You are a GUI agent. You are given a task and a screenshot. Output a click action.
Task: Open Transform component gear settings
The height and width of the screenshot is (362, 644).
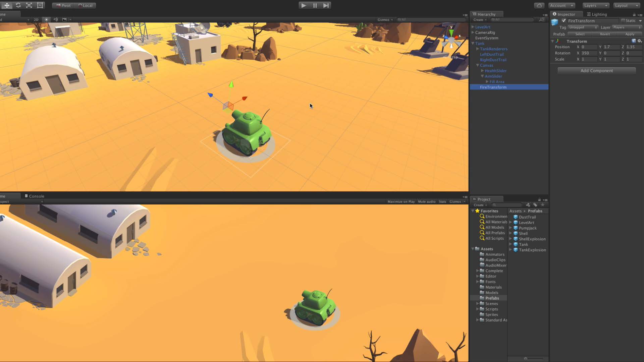pos(640,41)
